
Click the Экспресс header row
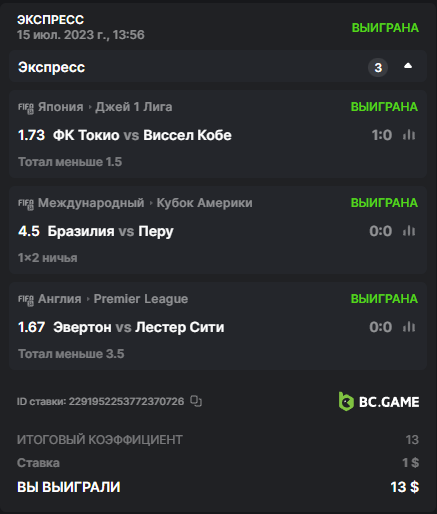(218, 66)
